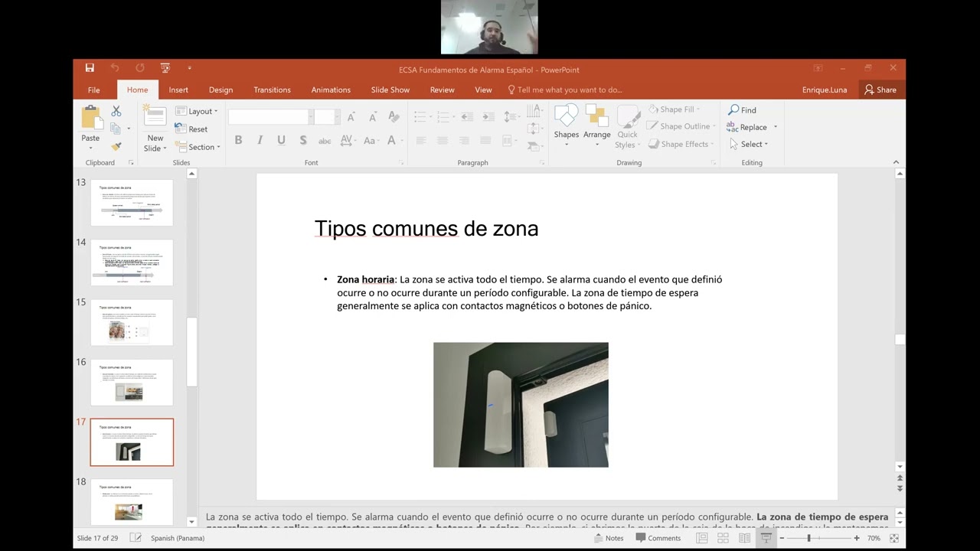Center text in Paragraph group
Screen dimensions: 980x551
coord(443,140)
